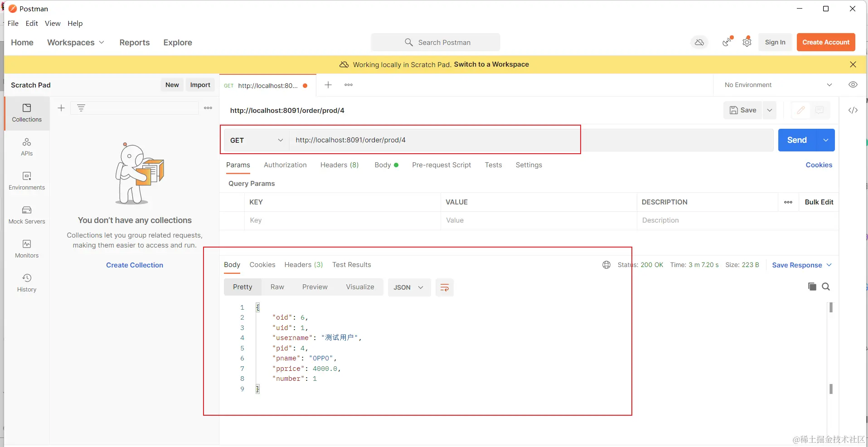Switch to the request Body tab

(x=386, y=165)
